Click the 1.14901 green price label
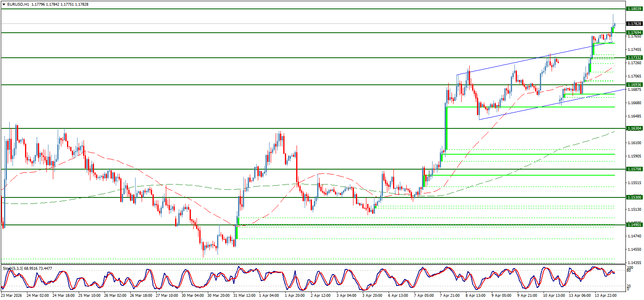This screenshot has width=644, height=300. pos(634,225)
